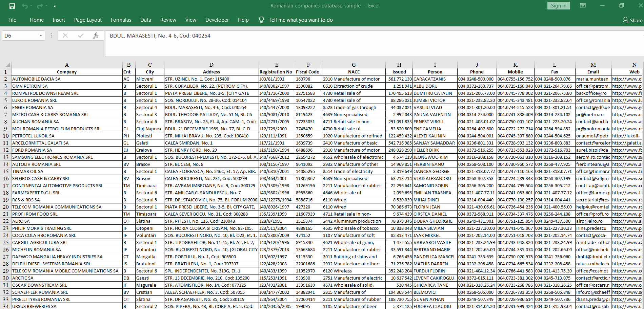Click cell JEONGWOO KIM
Image resolution: width=644 pixels, height=309 pixels.
click(435, 157)
